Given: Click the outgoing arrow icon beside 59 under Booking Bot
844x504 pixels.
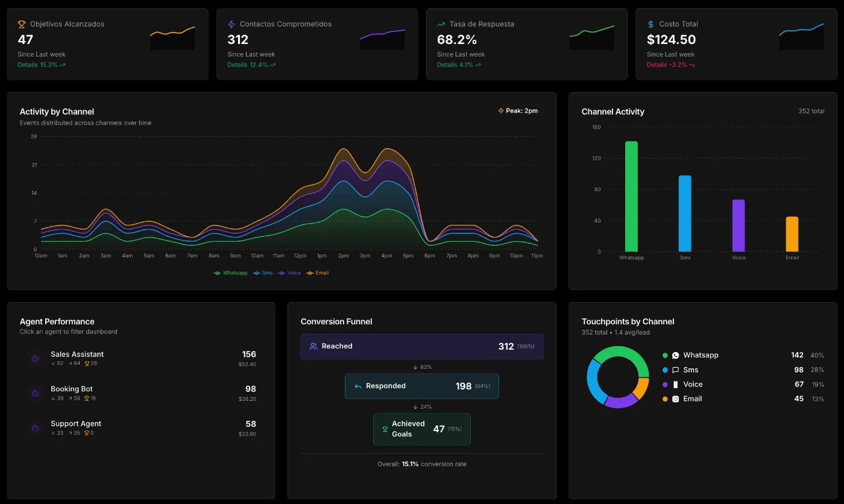Looking at the screenshot, I should [x=70, y=398].
